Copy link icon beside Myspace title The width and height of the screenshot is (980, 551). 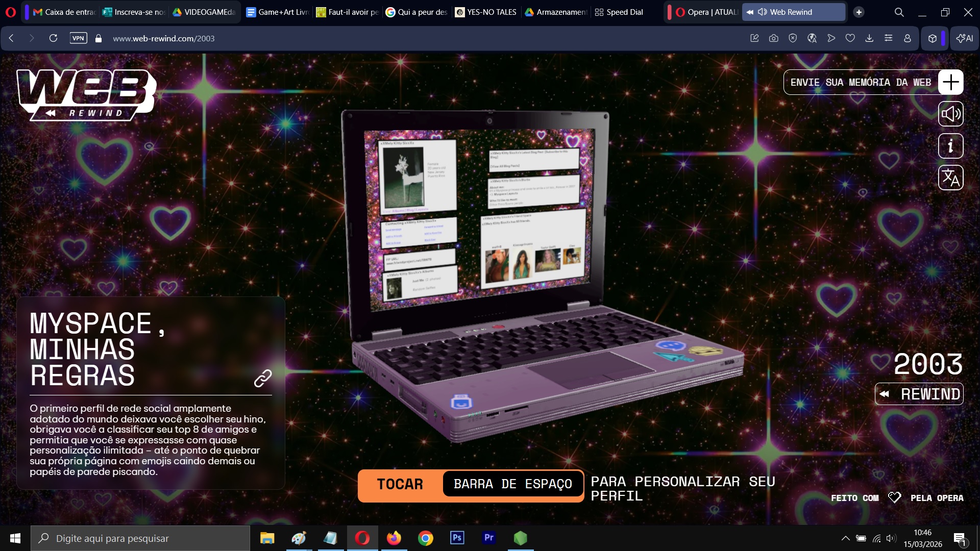coord(263,378)
